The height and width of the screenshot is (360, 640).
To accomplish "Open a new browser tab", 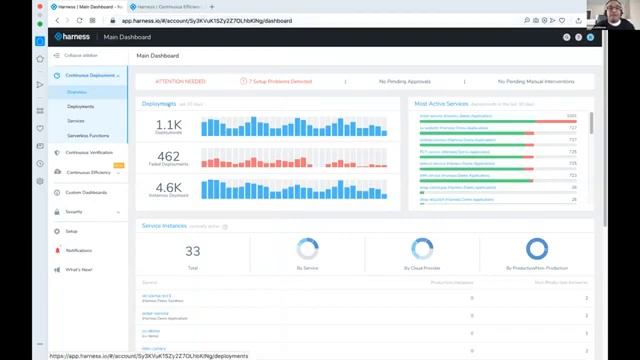I will tap(212, 7).
